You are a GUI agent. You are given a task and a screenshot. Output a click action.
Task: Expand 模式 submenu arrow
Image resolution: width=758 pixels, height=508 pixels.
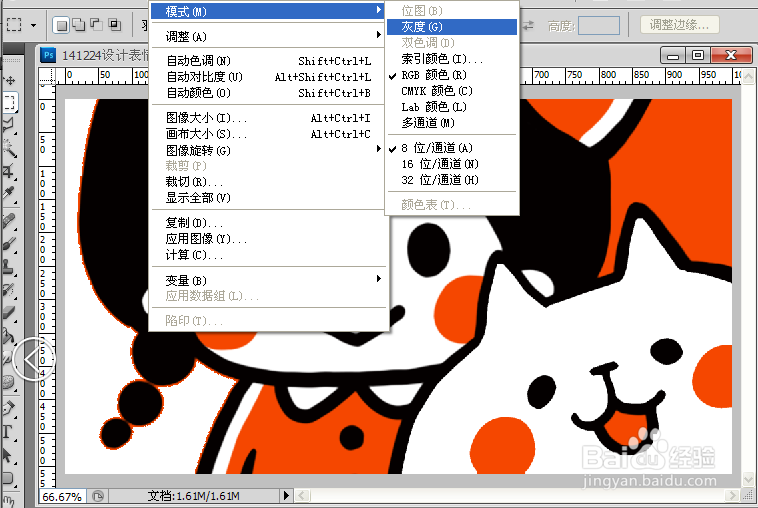pos(379,10)
